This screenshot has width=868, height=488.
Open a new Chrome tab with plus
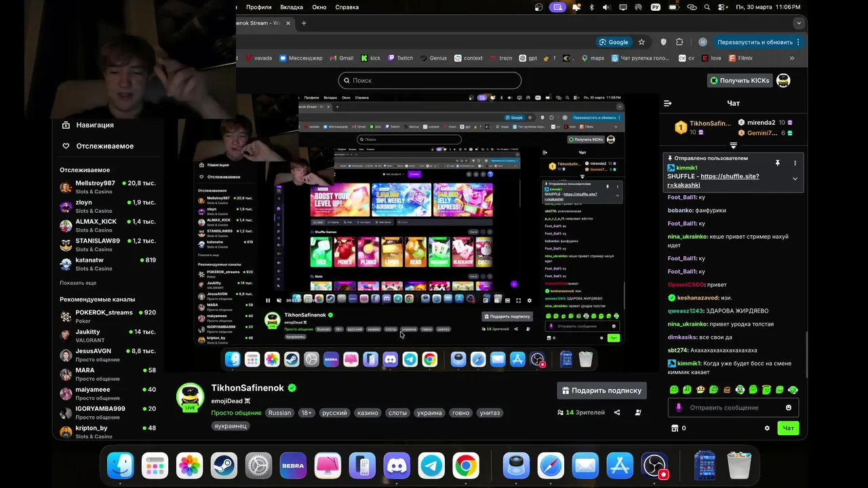coord(304,23)
